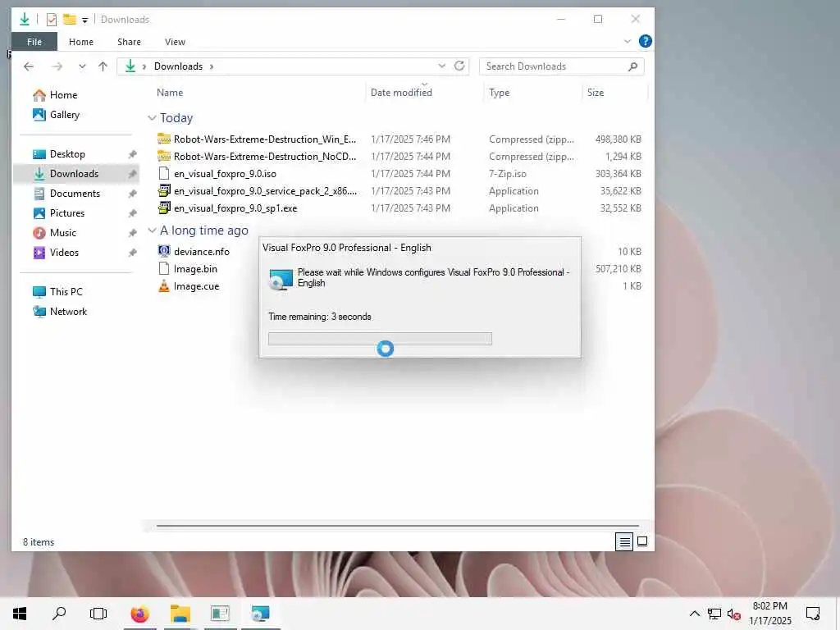The width and height of the screenshot is (840, 630).
Task: Open the Share ribbon tab
Action: (x=129, y=42)
